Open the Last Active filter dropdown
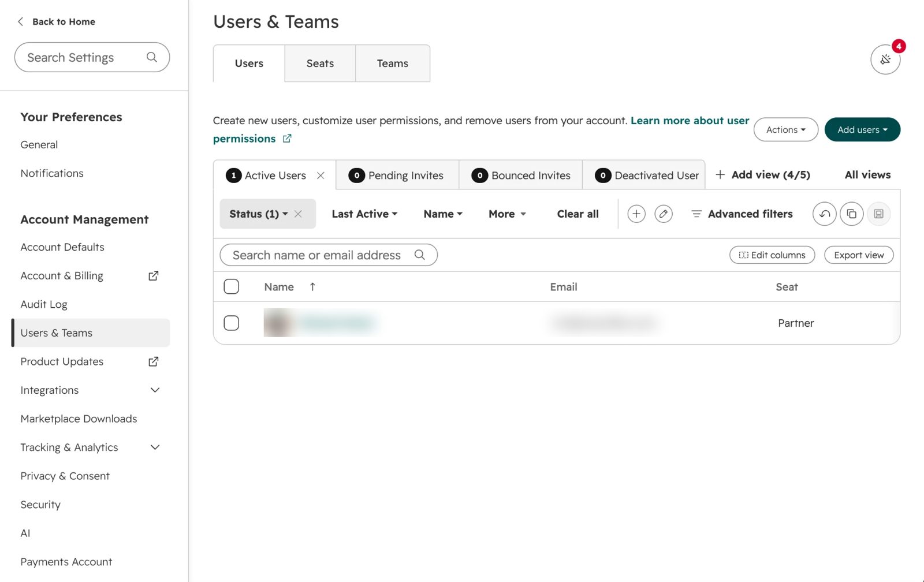 click(364, 214)
